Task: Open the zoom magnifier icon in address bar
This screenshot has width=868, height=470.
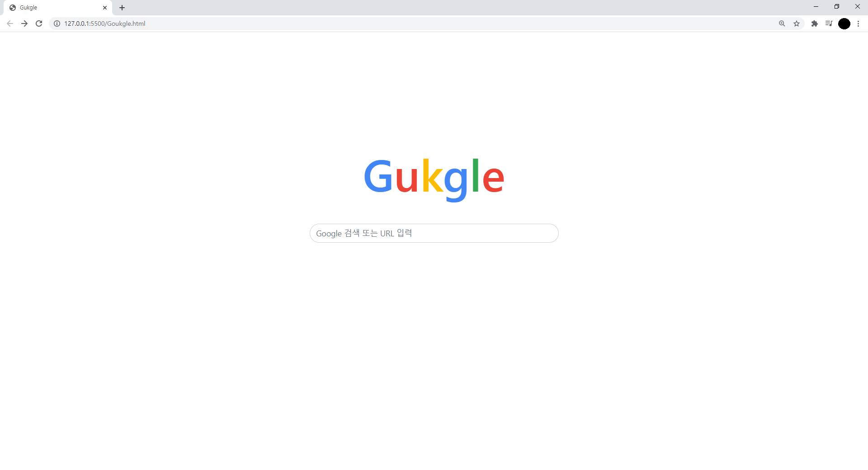Action: 782,23
